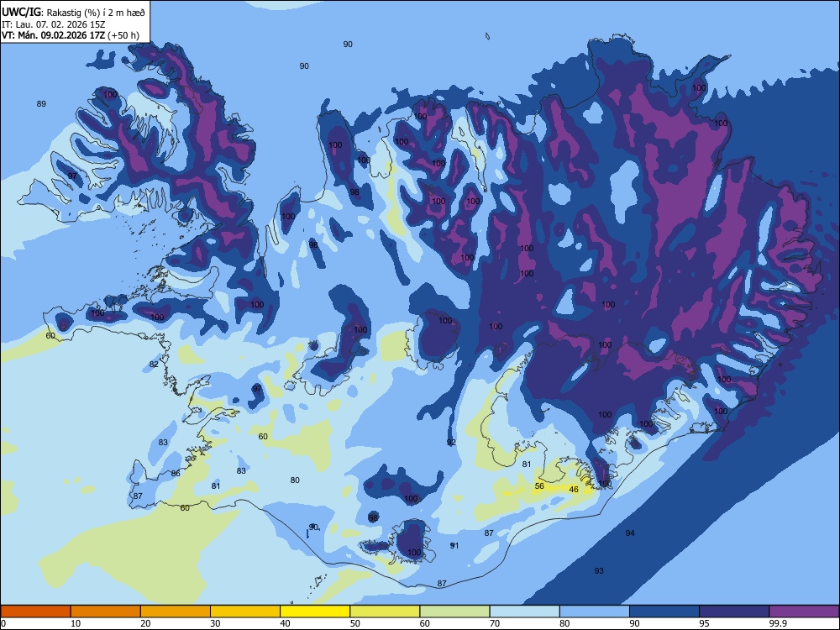Click the indigo 95–99.9 legend swatch
Viewport: 840px width, 630px height.
click(x=734, y=612)
